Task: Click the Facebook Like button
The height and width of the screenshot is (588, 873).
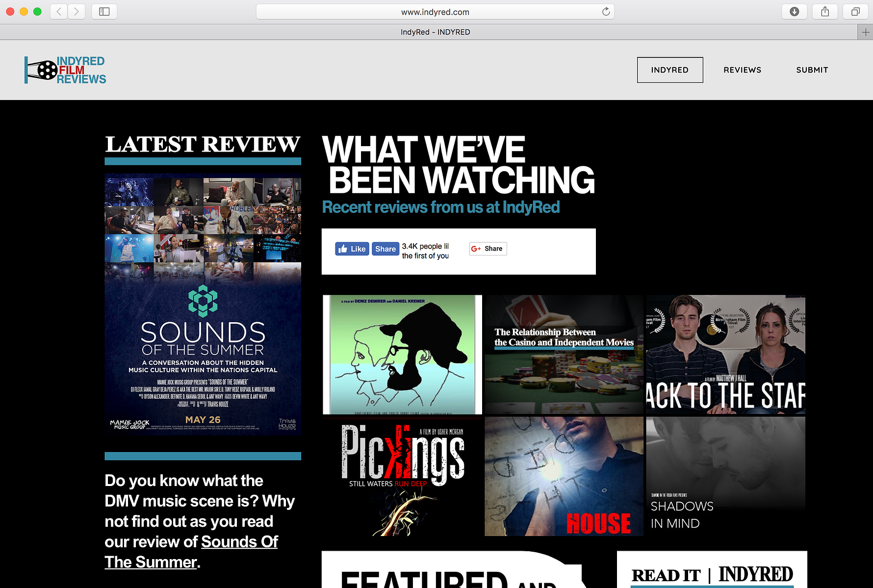Action: click(352, 249)
